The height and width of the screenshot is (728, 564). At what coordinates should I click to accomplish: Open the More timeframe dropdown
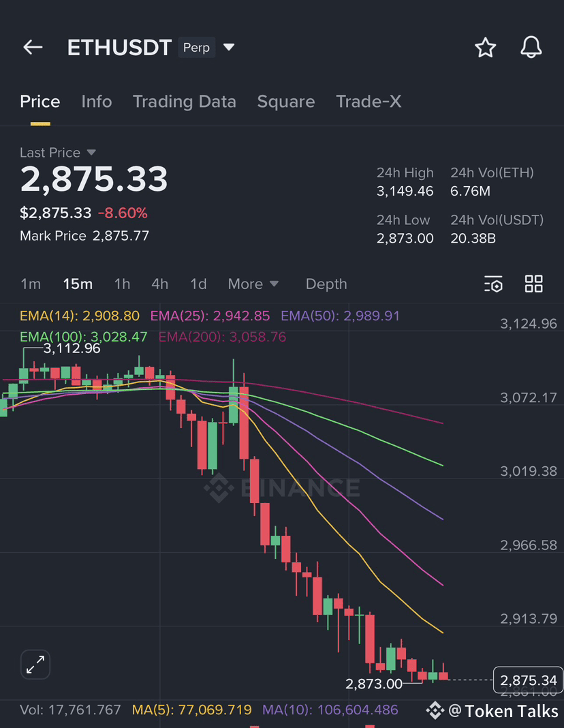253,284
